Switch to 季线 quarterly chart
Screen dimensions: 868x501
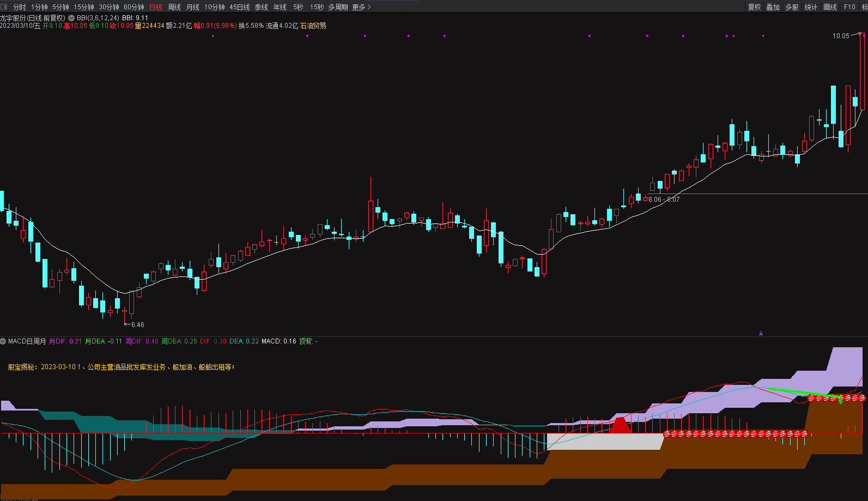click(262, 7)
